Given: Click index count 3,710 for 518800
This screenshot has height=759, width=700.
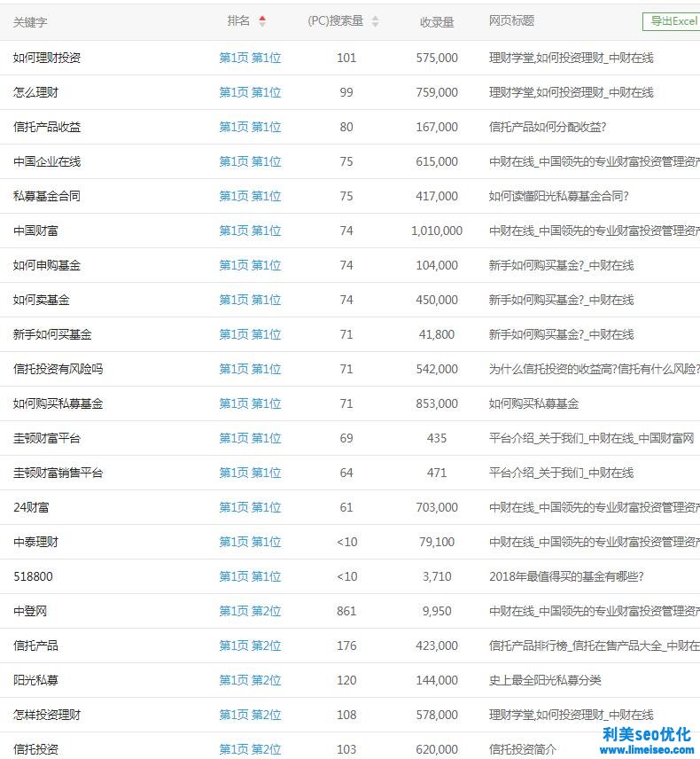Looking at the screenshot, I should pos(437,576).
